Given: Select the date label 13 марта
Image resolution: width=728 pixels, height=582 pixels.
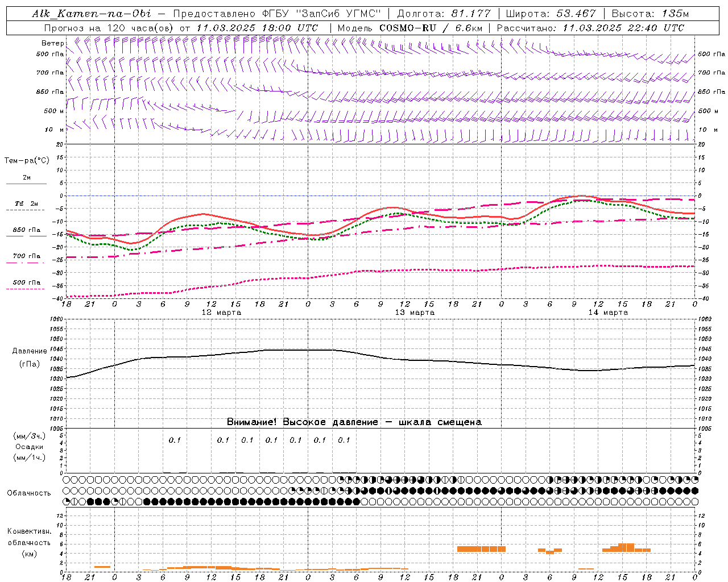Looking at the screenshot, I should 415,313.
